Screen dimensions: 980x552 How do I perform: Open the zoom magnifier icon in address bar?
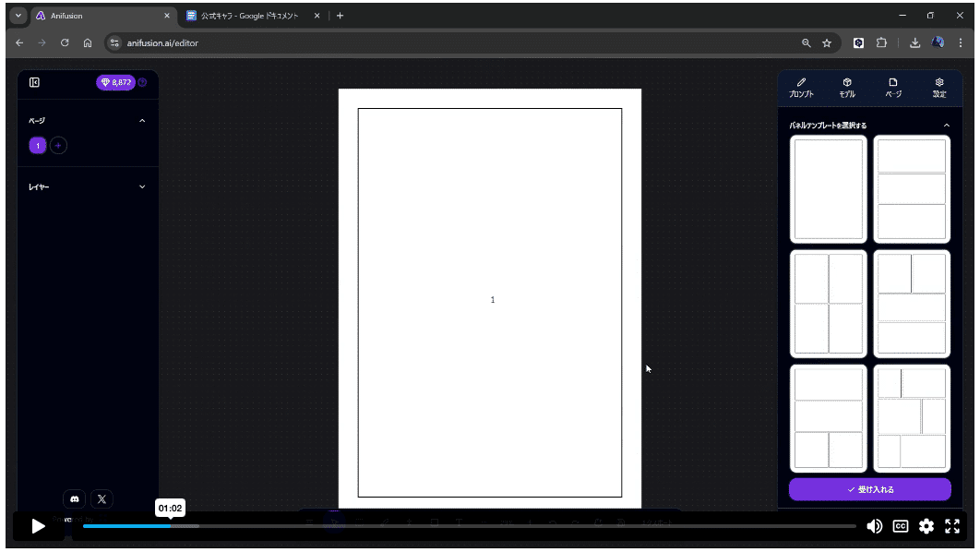(807, 43)
